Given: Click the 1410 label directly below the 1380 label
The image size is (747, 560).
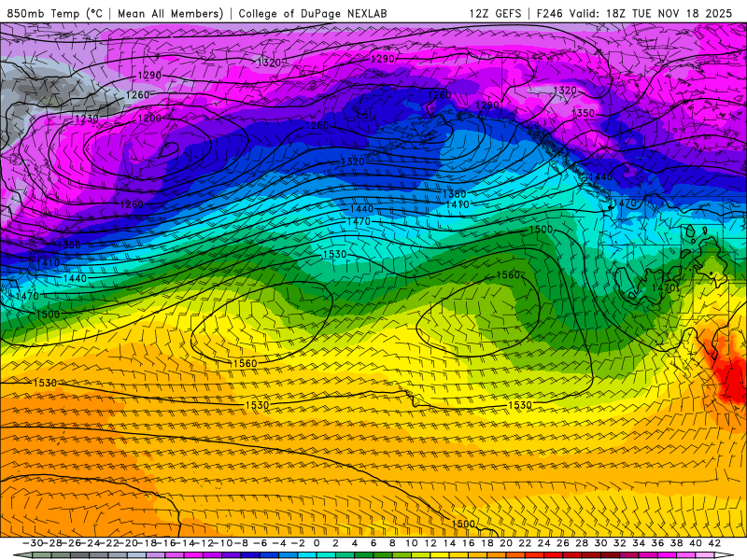Looking at the screenshot, I should (458, 204).
